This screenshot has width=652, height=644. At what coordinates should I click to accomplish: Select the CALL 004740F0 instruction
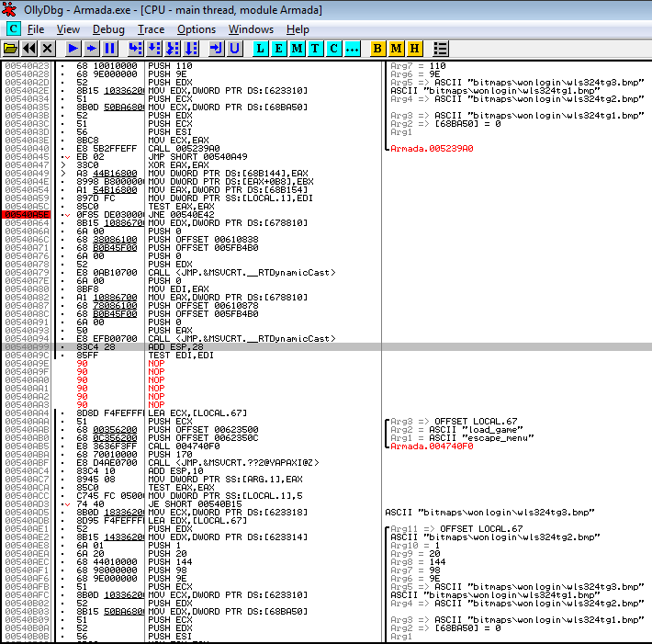point(185,446)
